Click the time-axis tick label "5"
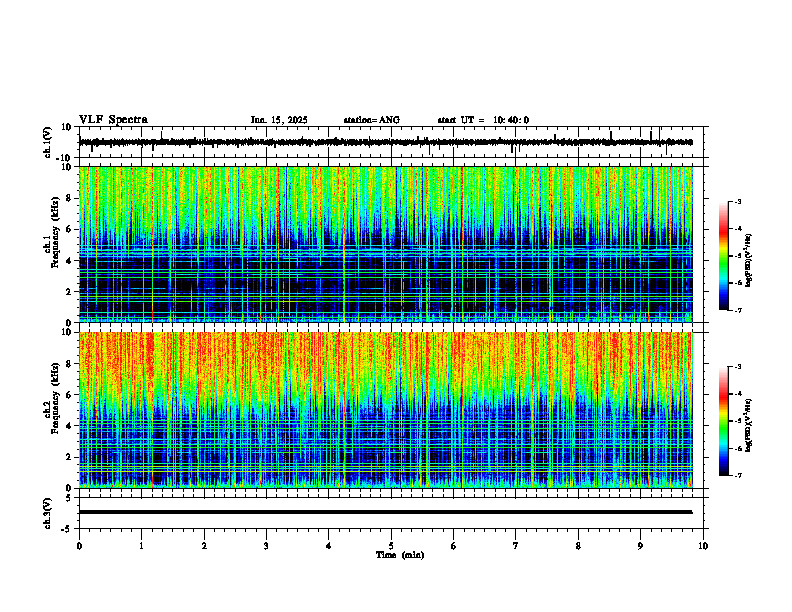Viewport: 792px width, 612px height. point(391,546)
